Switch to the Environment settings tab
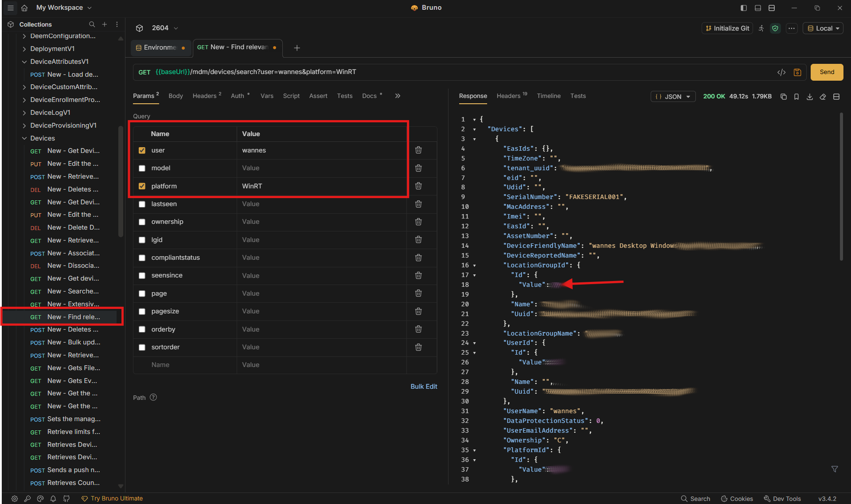Viewport: 851px width, 504px height. point(161,47)
